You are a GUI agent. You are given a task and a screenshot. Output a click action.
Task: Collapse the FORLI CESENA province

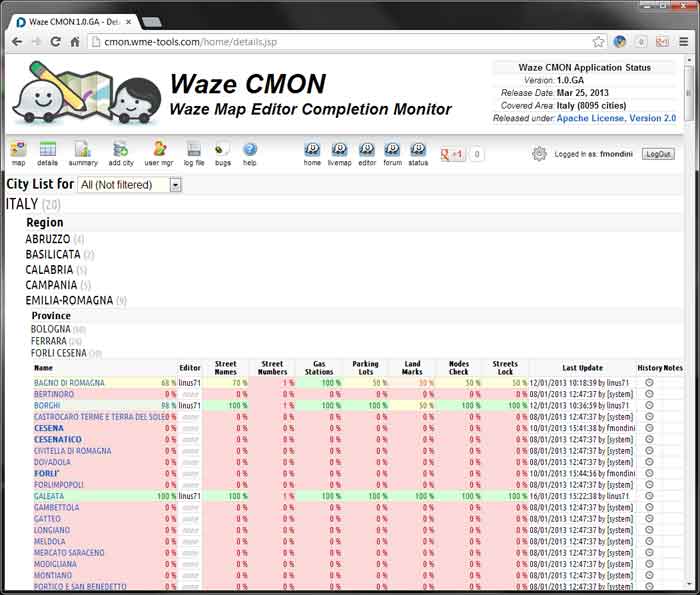point(58,353)
